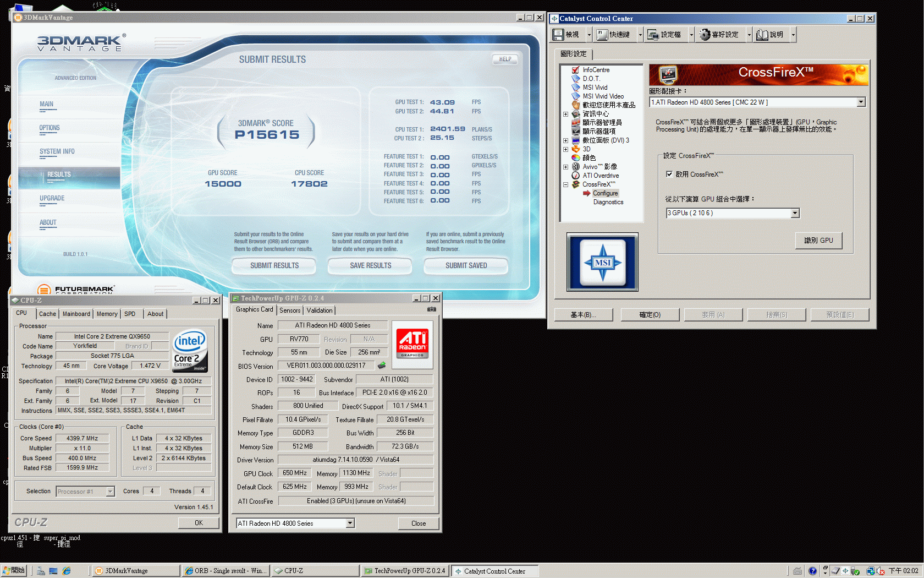Show the desktop from quick launch

coord(53,571)
